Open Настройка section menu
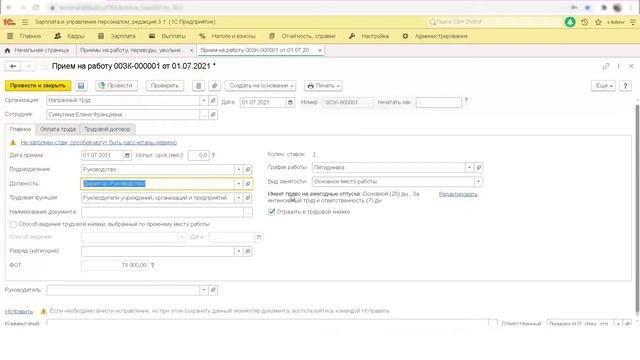 pyautogui.click(x=369, y=36)
